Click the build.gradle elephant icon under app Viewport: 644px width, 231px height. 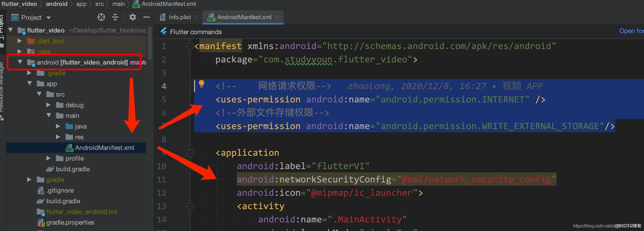click(50, 169)
